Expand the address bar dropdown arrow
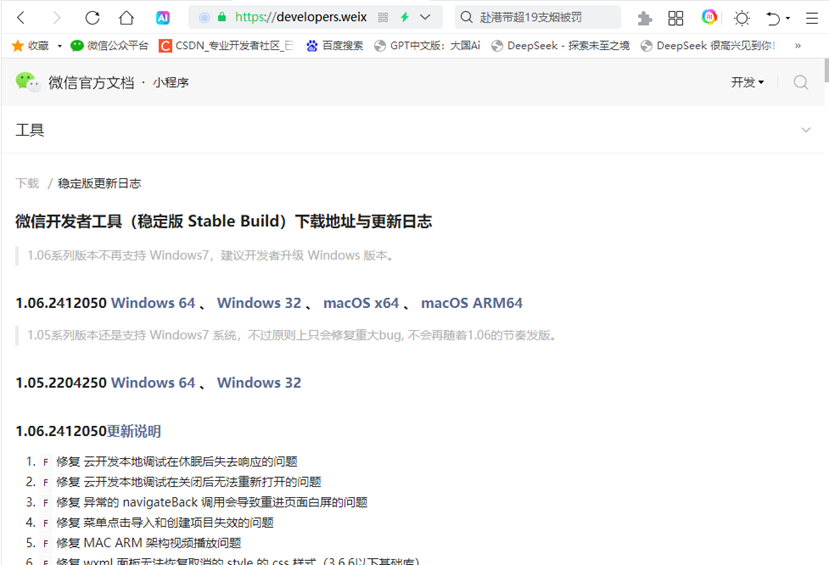Image resolution: width=829 pixels, height=565 pixels. 425,17
